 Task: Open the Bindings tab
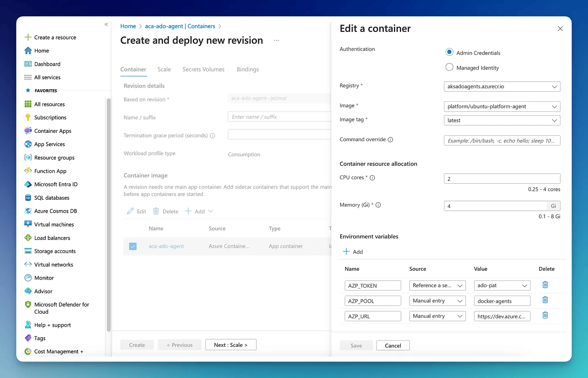[x=247, y=69]
